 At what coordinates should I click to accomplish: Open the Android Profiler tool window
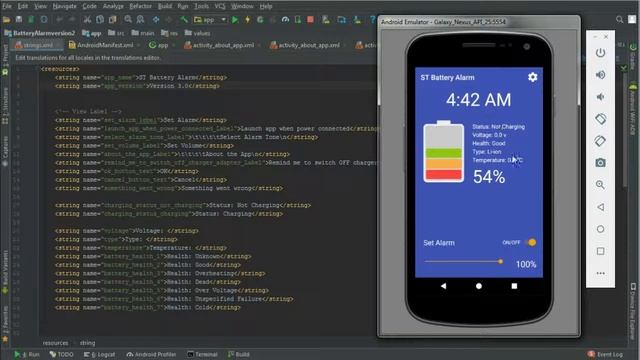[151, 354]
